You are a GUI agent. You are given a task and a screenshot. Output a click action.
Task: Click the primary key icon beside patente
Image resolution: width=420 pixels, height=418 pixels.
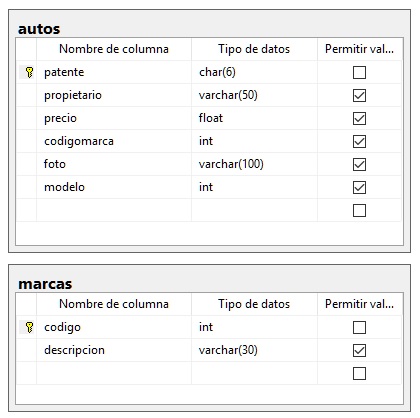[29, 72]
